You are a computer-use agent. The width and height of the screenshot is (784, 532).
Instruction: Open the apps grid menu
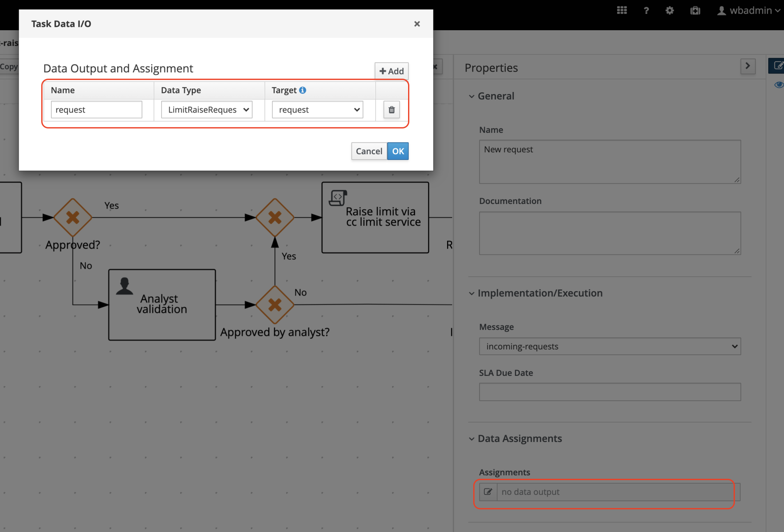(x=622, y=10)
